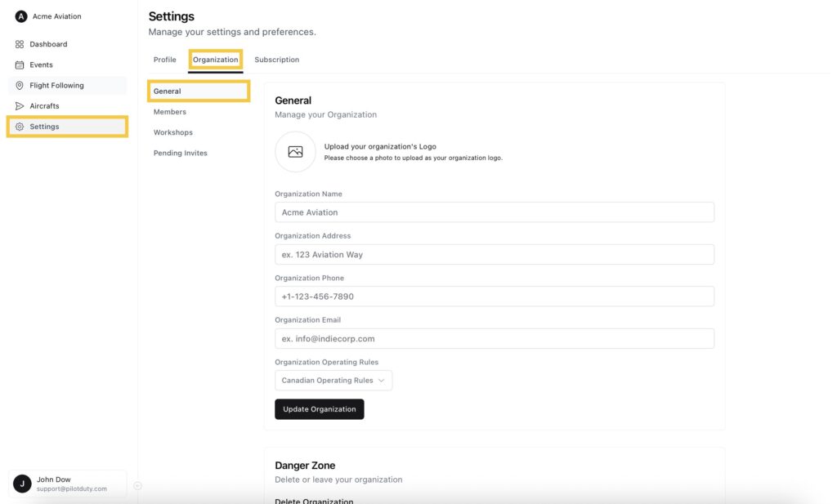Open the Organization Operating Rules dropdown

(x=333, y=380)
